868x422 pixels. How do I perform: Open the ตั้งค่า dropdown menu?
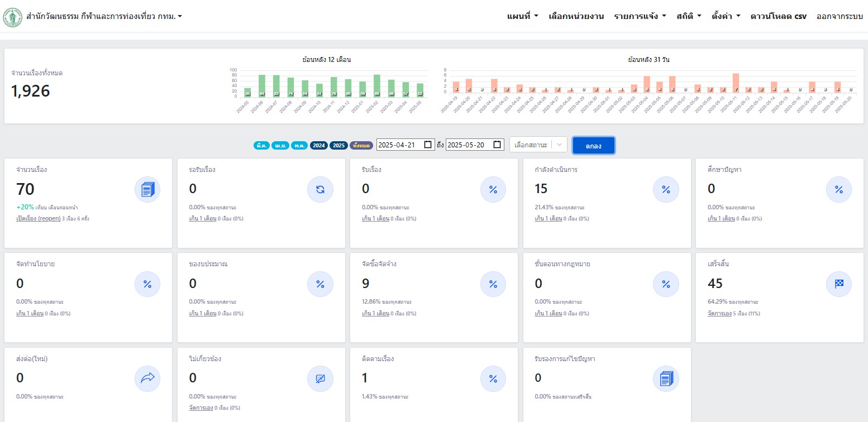point(726,17)
